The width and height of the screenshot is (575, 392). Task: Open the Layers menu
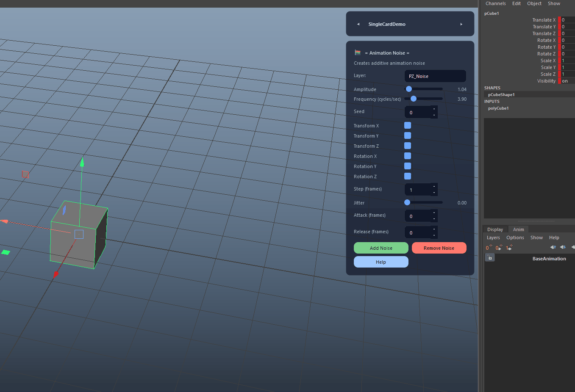tap(493, 237)
